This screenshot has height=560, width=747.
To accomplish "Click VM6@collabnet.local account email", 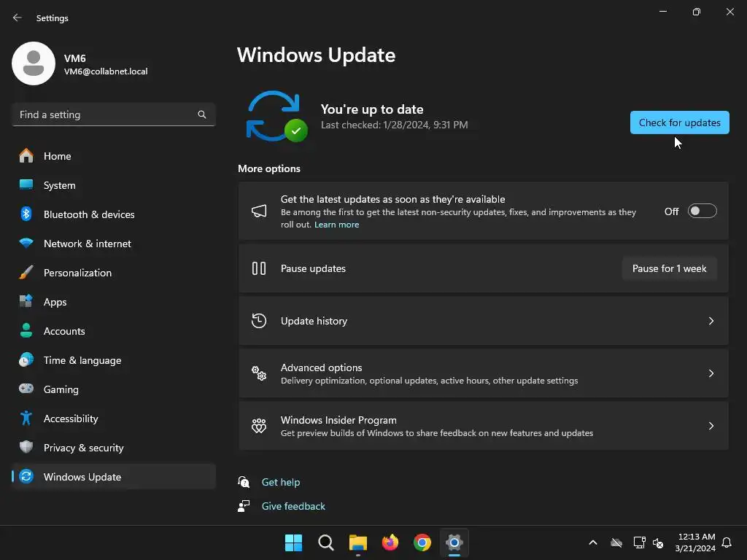I will click(x=106, y=71).
